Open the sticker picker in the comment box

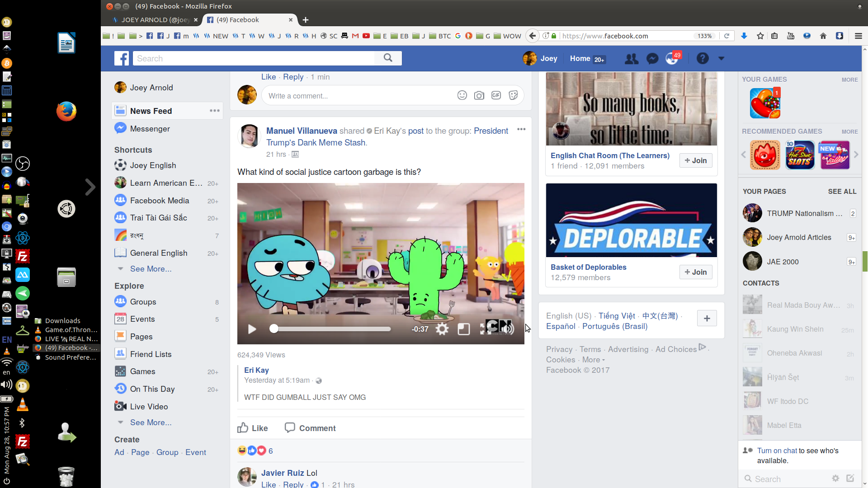click(x=513, y=95)
